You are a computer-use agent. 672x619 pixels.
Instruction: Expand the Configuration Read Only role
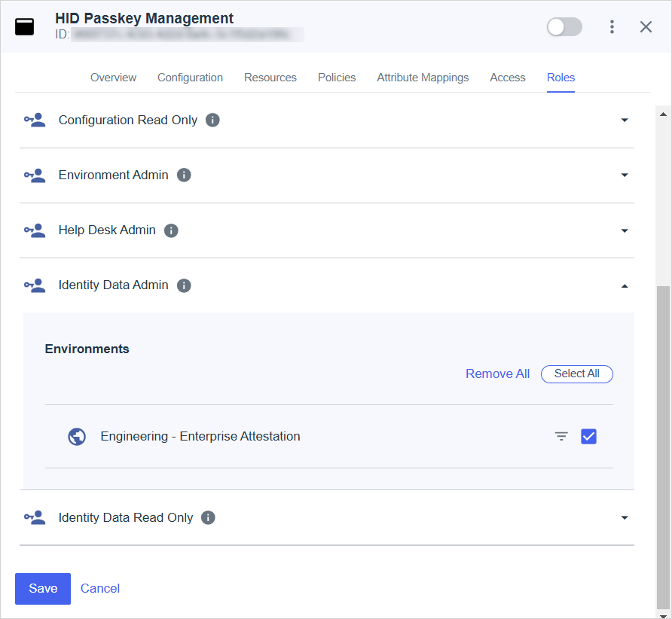click(624, 120)
